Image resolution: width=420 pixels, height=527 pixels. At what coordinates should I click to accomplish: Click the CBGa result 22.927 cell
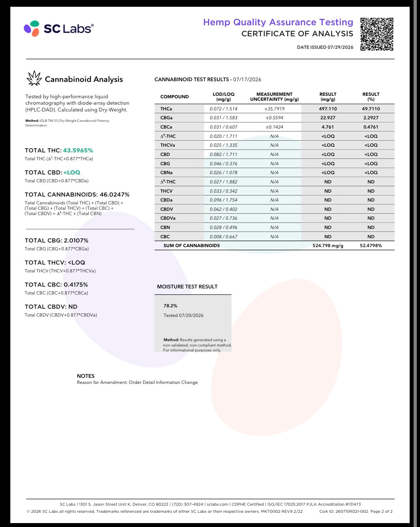click(328, 118)
